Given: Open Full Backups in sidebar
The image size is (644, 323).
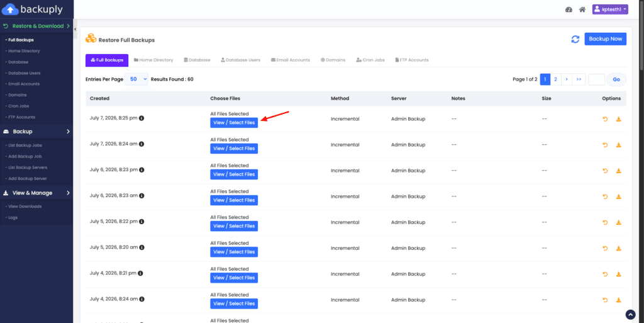Looking at the screenshot, I should point(21,40).
